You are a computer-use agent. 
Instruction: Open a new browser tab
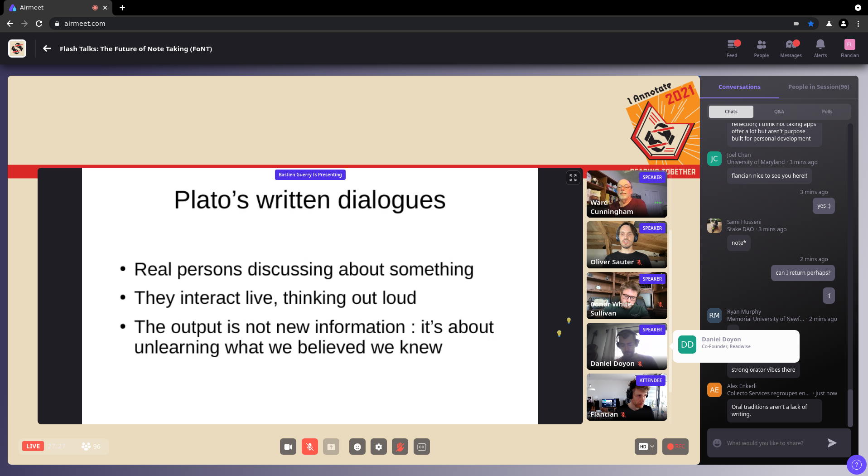pyautogui.click(x=122, y=8)
